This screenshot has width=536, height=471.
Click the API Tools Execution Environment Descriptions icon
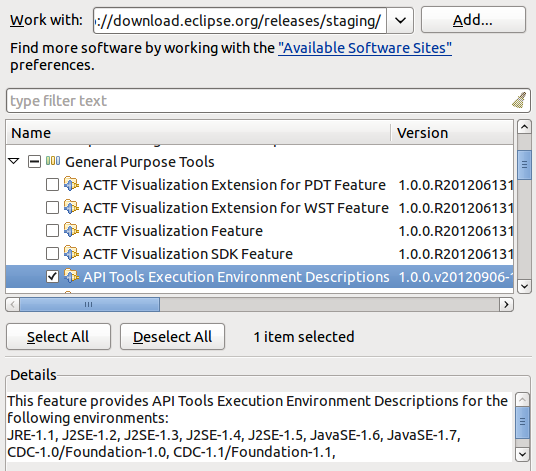pyautogui.click(x=71, y=275)
